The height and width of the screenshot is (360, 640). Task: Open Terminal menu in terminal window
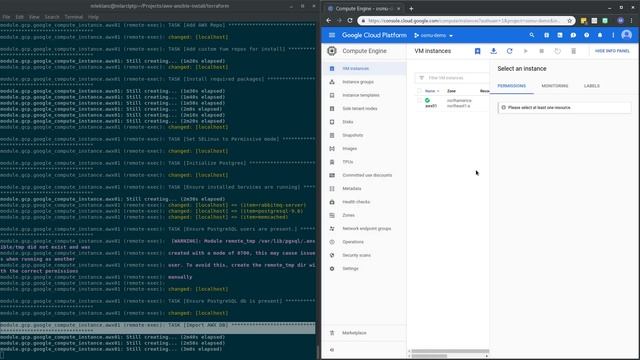pos(74,17)
